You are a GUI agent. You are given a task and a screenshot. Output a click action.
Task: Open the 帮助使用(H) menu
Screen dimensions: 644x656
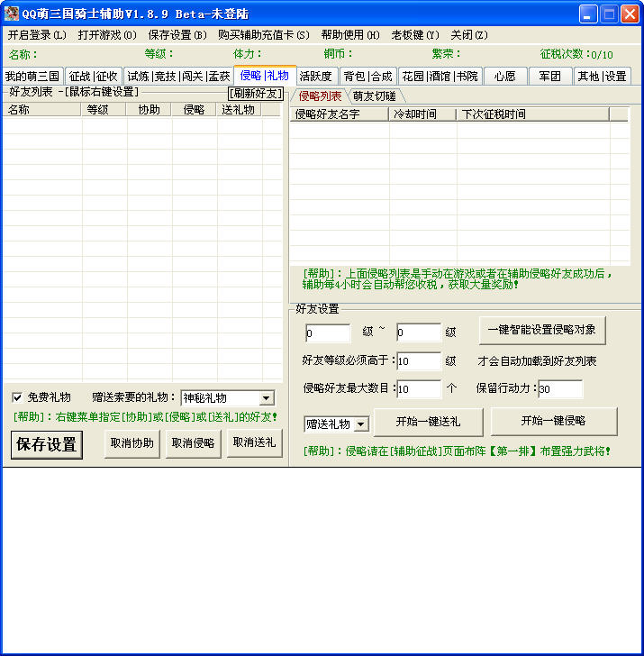(350, 35)
